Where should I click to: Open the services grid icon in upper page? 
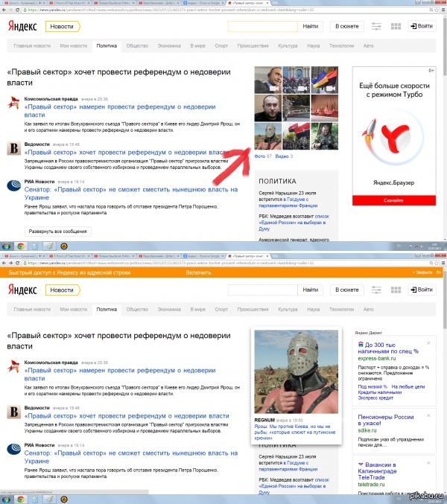[x=396, y=27]
